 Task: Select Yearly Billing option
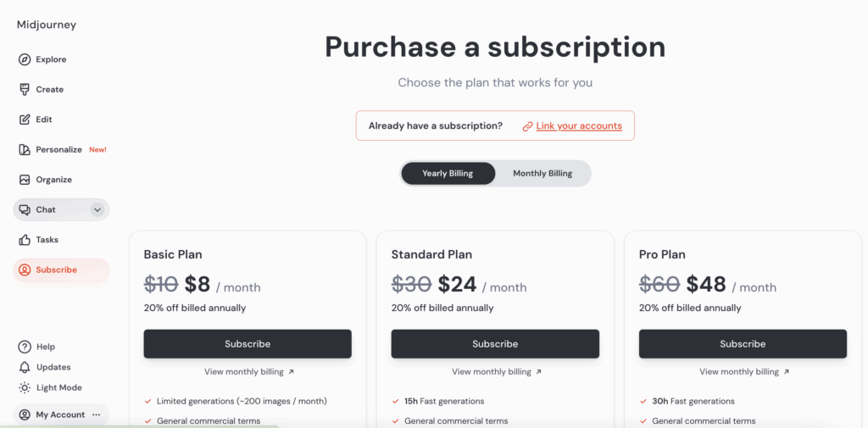tap(448, 174)
